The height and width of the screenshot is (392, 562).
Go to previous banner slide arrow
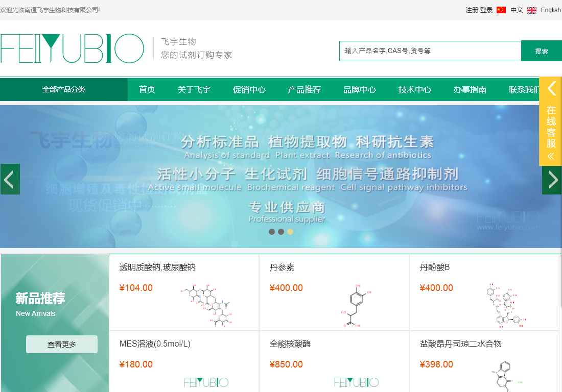10,179
